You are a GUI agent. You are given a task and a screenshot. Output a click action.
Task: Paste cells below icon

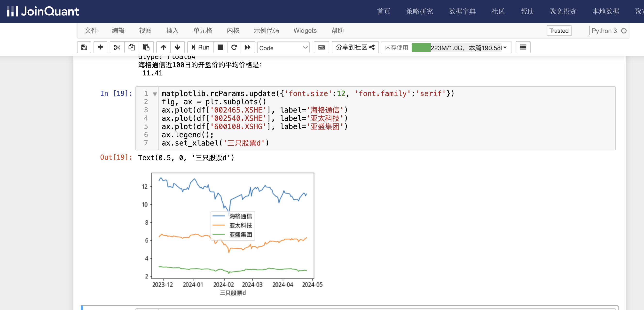pos(146,47)
